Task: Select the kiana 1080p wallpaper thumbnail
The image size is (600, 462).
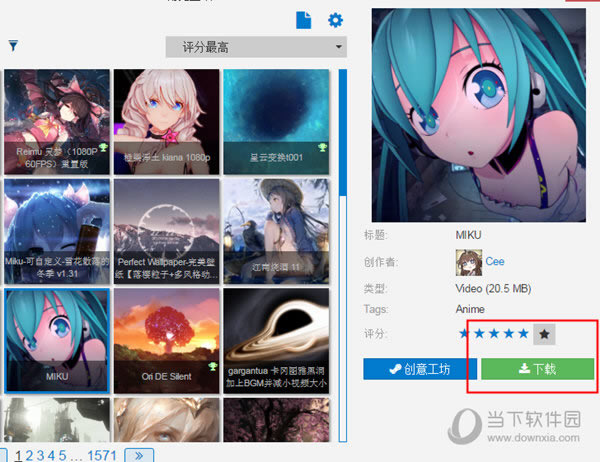Action: pos(166,122)
